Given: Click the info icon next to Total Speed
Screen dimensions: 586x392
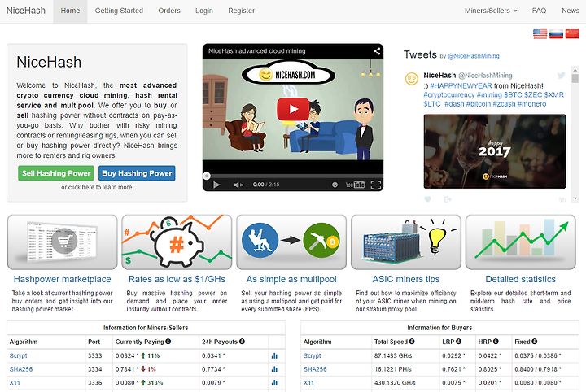Looking at the screenshot, I should [412, 342].
